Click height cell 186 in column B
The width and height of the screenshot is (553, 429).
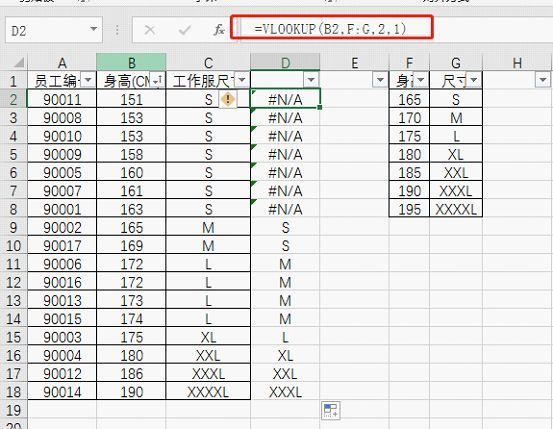point(131,374)
